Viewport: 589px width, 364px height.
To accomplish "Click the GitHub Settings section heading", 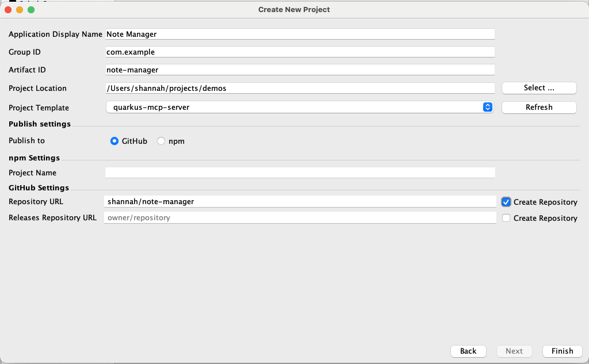I will click(x=39, y=187).
